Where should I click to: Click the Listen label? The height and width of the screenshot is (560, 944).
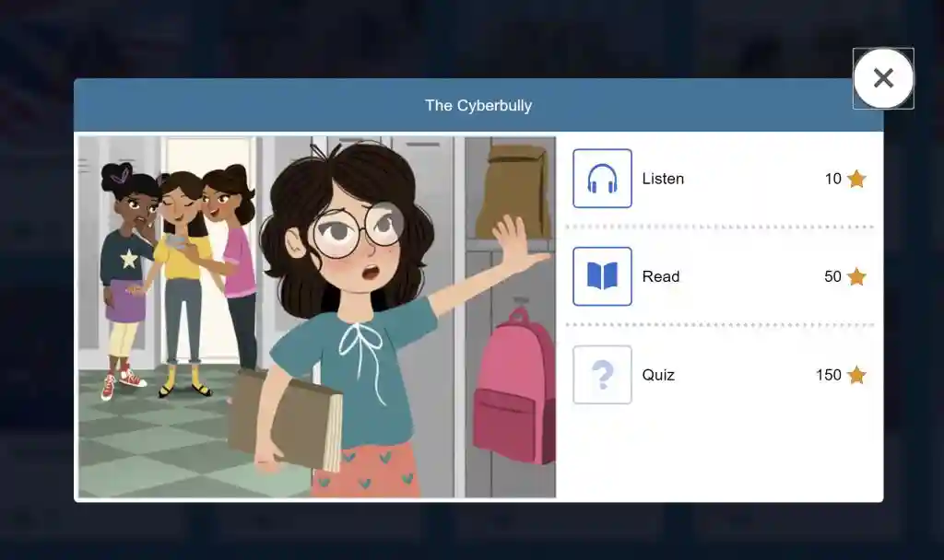point(663,179)
